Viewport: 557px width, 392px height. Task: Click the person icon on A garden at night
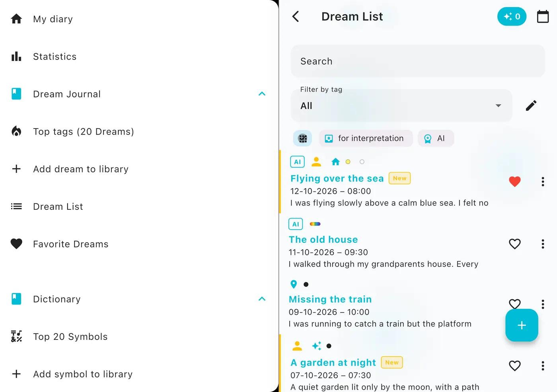coord(297,346)
